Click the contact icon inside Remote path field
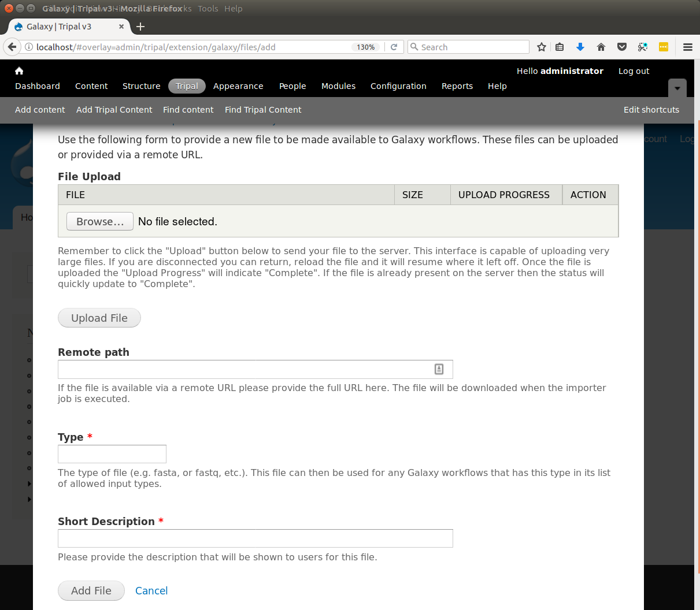This screenshot has width=700, height=610. click(439, 369)
